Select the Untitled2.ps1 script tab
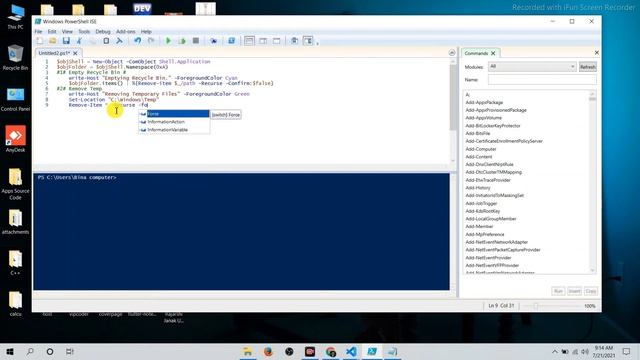 pyautogui.click(x=54, y=53)
